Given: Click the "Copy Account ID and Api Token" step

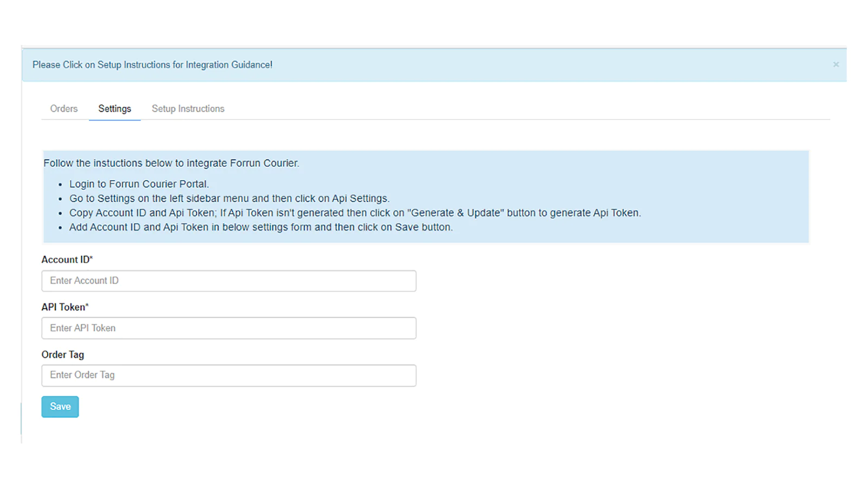Looking at the screenshot, I should (x=355, y=213).
